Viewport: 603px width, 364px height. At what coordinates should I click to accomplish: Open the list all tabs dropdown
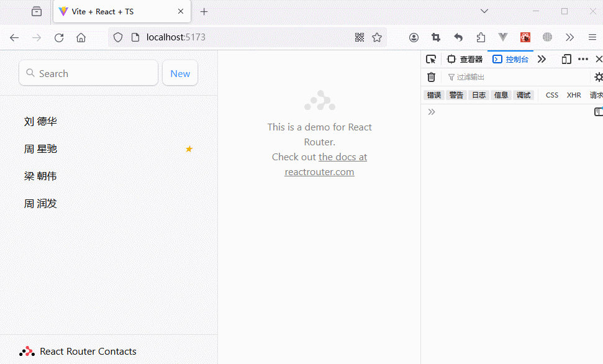click(x=484, y=11)
